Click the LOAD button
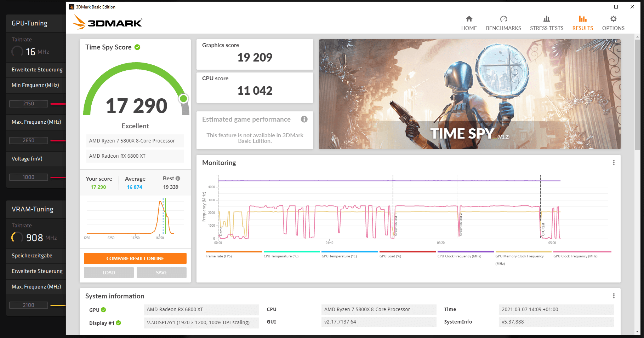The width and height of the screenshot is (644, 338). tap(109, 273)
